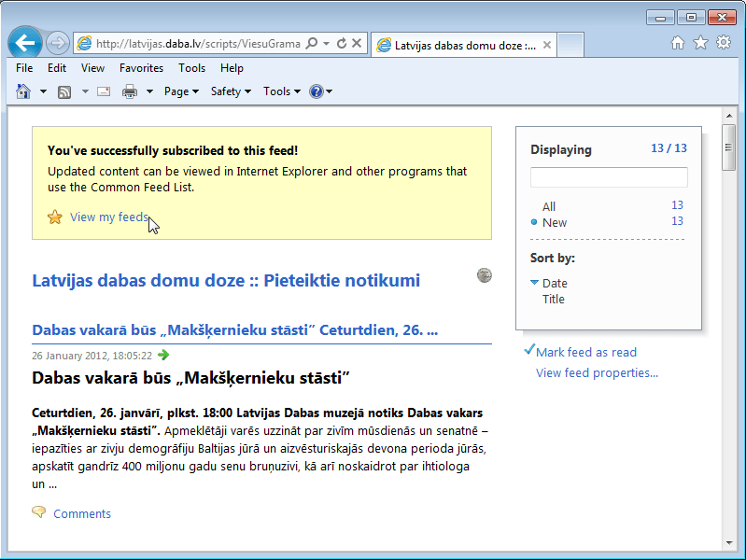This screenshot has height=560, width=746.
Task: Refresh the page with the reload icon
Action: pos(342,44)
